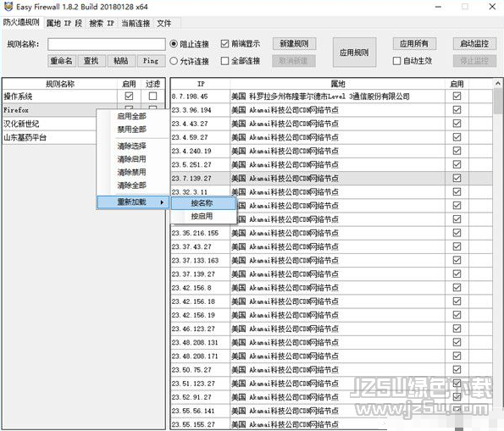Screen dimensions: 504x431
Task: Switch to the 搜索 IP tab
Action: click(x=102, y=24)
